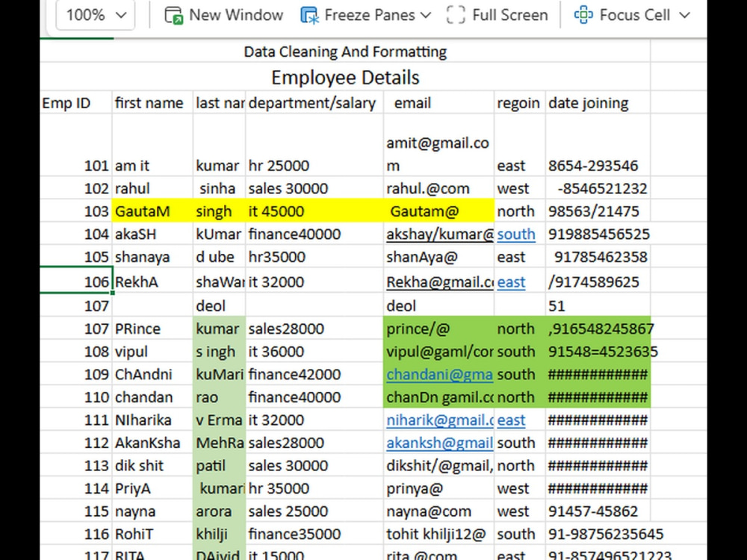
Task: Open the chandani@gma email link
Action: point(439,374)
